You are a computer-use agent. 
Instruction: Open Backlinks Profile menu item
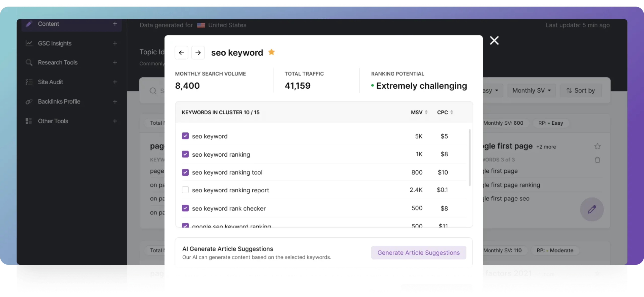[59, 102]
